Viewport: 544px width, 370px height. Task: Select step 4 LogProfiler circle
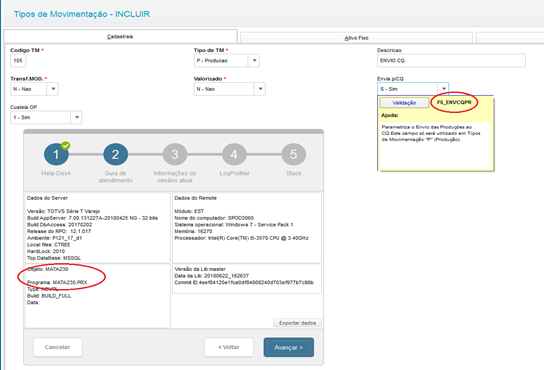pos(234,154)
